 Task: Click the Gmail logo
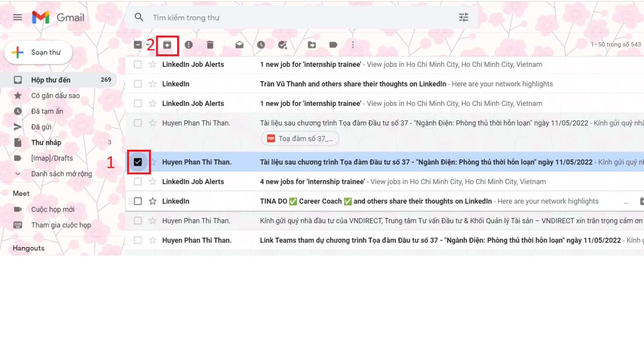pyautogui.click(x=58, y=17)
